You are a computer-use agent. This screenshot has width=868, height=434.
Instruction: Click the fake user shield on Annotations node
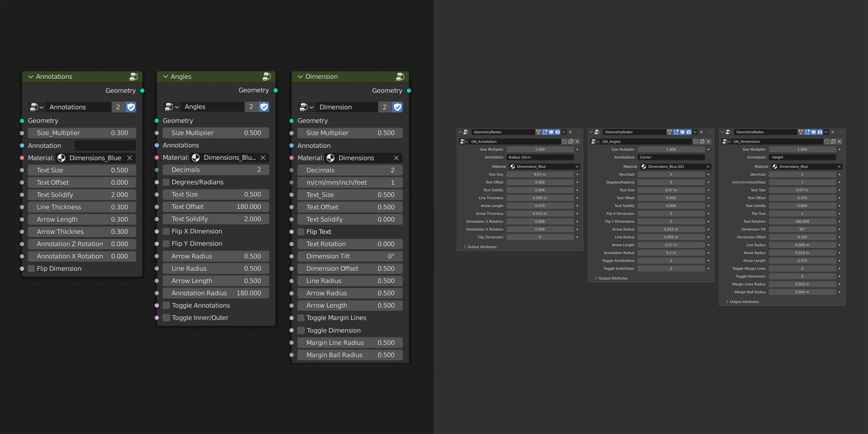(131, 107)
